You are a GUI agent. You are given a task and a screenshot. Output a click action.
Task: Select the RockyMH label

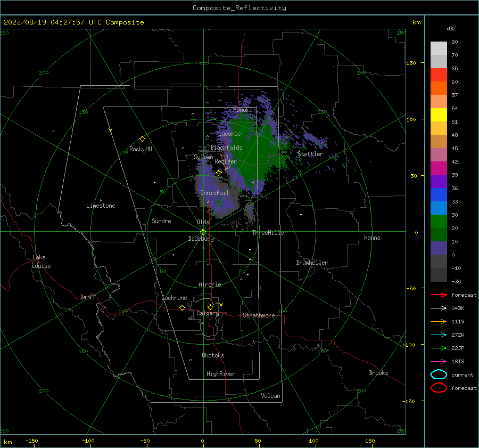(x=141, y=149)
